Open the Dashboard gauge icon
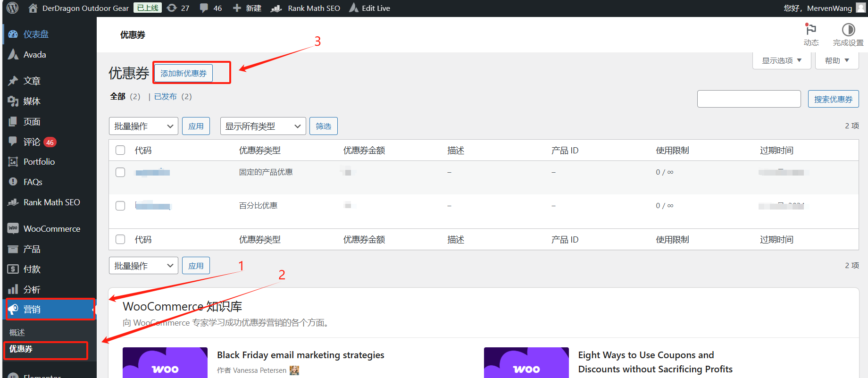The image size is (868, 378). pyautogui.click(x=13, y=34)
